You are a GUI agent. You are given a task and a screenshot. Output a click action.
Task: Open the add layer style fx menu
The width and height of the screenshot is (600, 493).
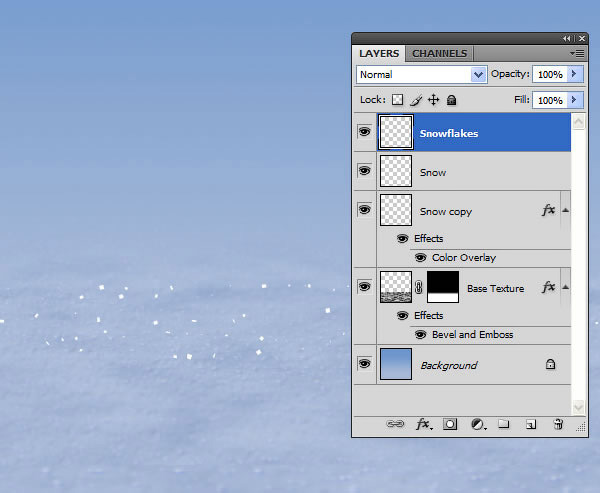click(424, 424)
